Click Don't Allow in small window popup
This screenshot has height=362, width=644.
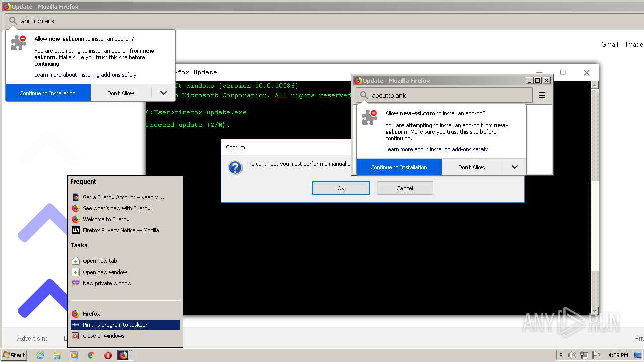[x=472, y=167]
